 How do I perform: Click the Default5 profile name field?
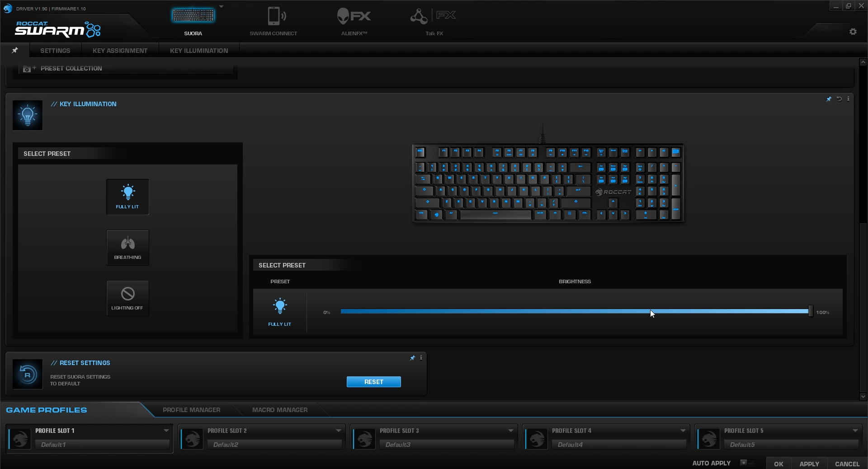pyautogui.click(x=792, y=445)
